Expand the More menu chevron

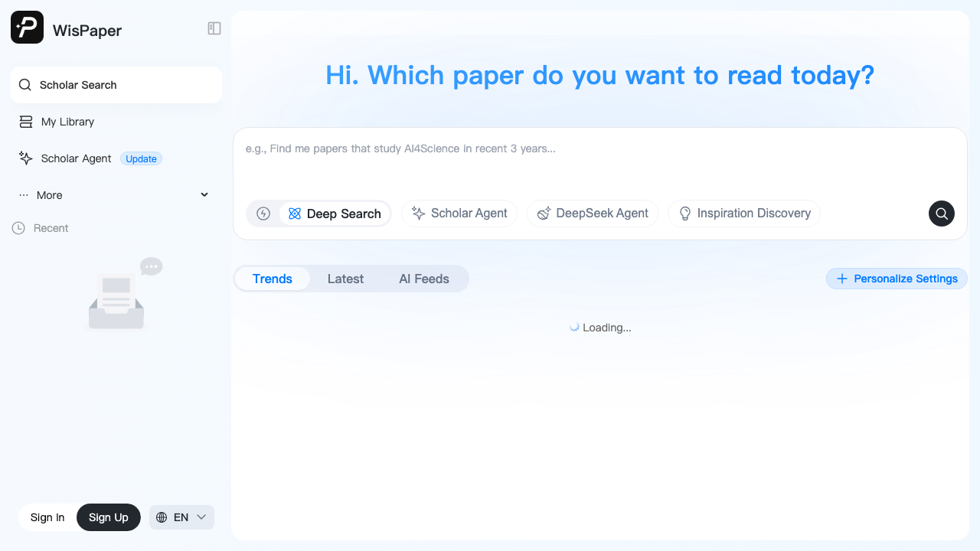click(x=204, y=195)
